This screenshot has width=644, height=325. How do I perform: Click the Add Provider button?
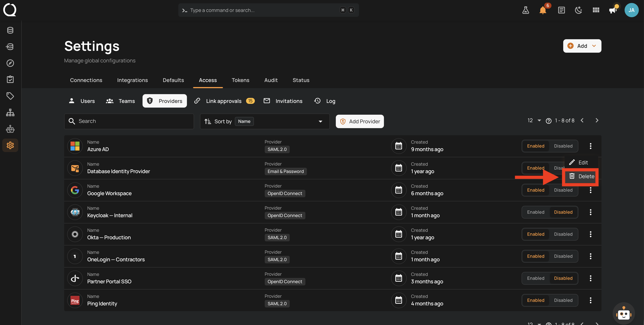point(360,121)
